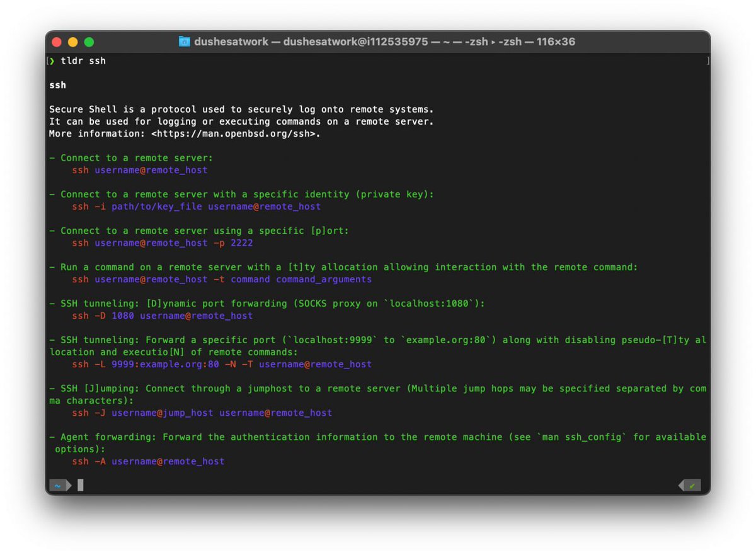The height and width of the screenshot is (555, 756).
Task: Click the green checkmark status indicator
Action: coord(690,486)
